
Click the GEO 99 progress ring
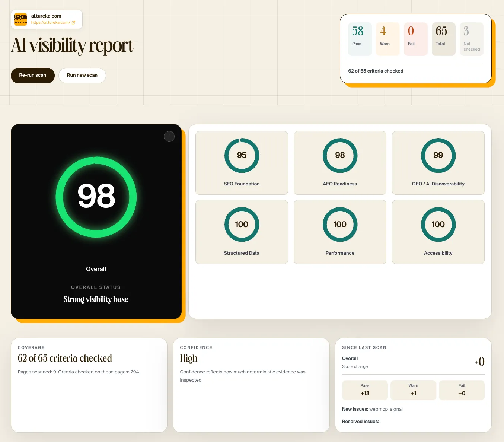(438, 155)
